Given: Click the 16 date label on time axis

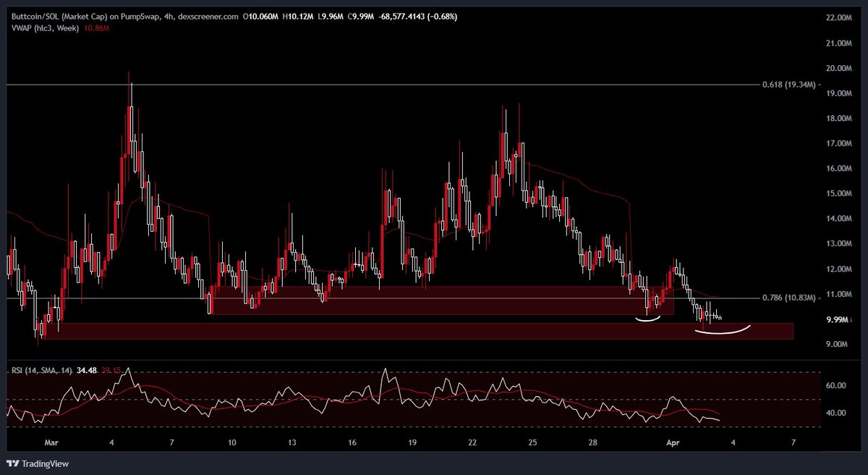Looking at the screenshot, I should point(352,441).
